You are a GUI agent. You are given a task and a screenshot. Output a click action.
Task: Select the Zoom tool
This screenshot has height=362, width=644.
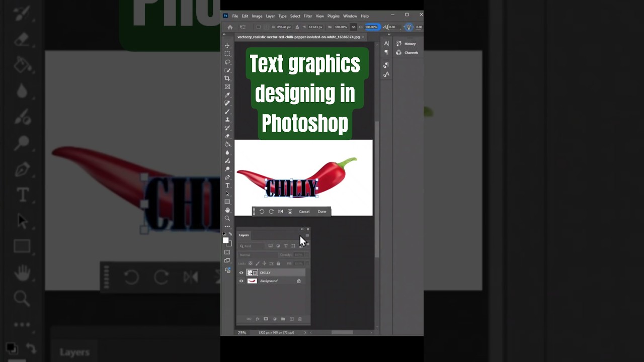pyautogui.click(x=227, y=218)
